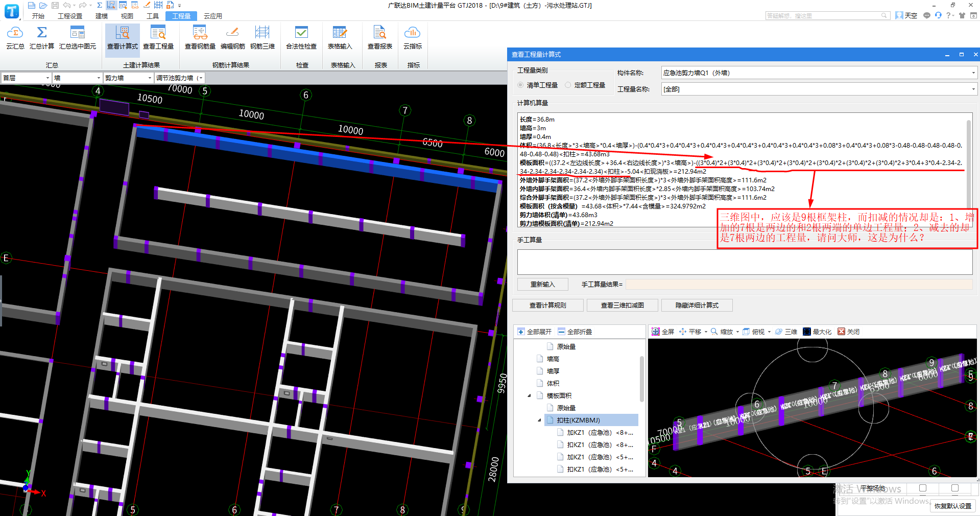Click the shirt skin theme icon
The width and height of the screenshot is (980, 516).
pos(962,15)
